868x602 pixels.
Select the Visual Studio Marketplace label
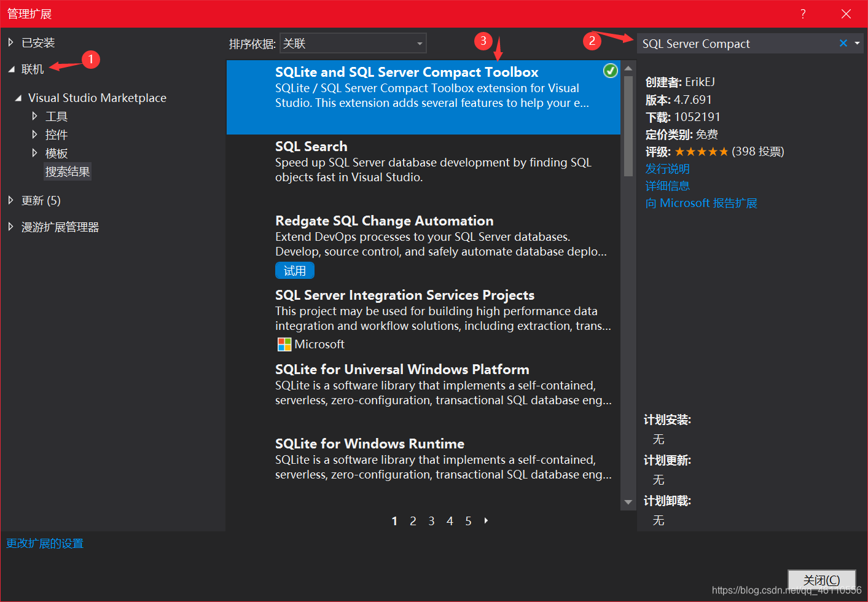(x=97, y=98)
